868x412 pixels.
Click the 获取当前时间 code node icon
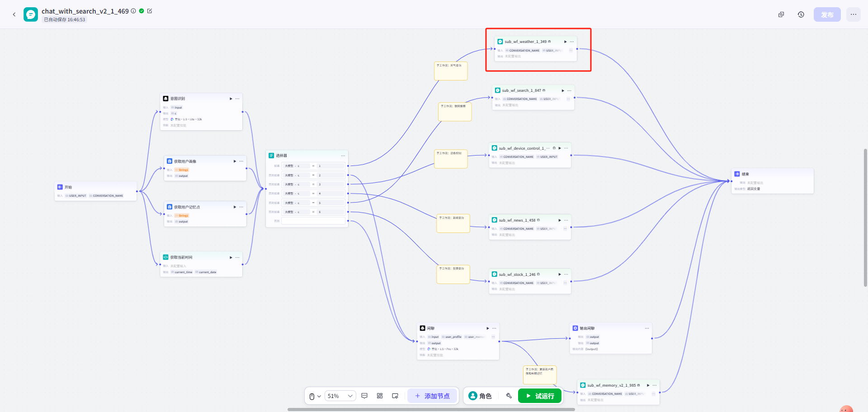(165, 257)
